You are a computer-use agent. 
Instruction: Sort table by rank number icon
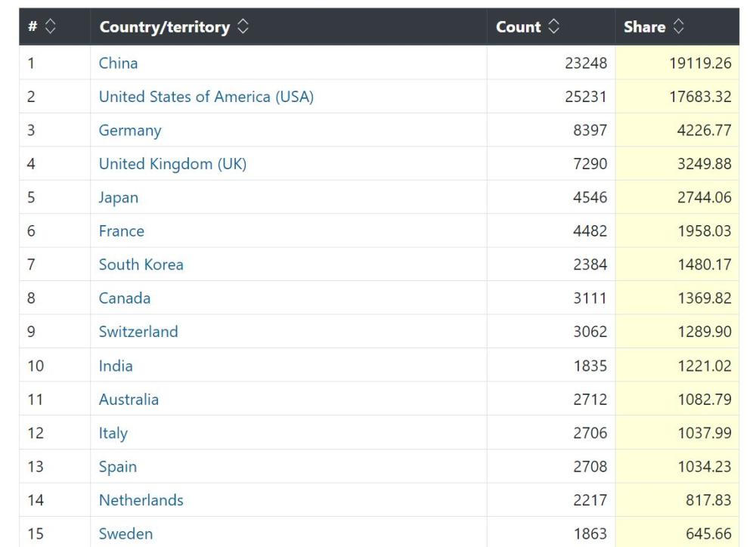click(51, 26)
